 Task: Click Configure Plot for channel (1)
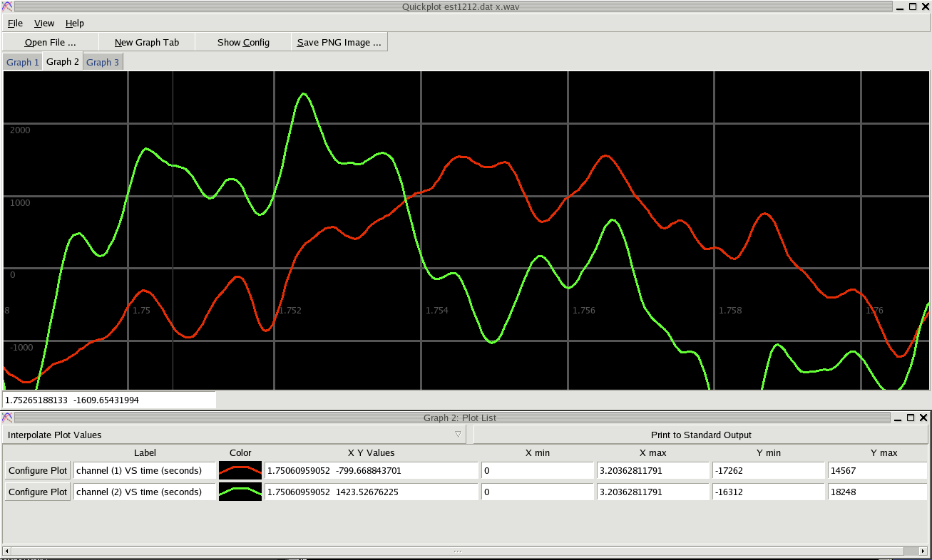click(x=38, y=471)
